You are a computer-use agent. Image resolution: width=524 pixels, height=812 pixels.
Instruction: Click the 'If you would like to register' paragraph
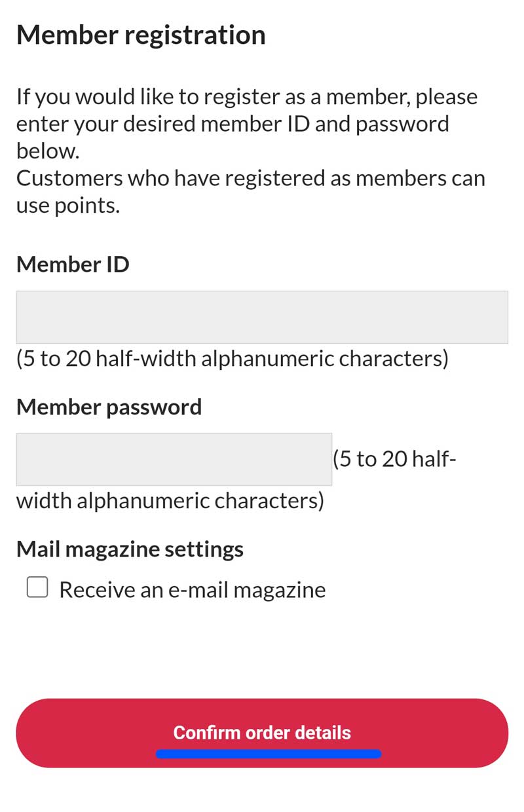pyautogui.click(x=248, y=124)
